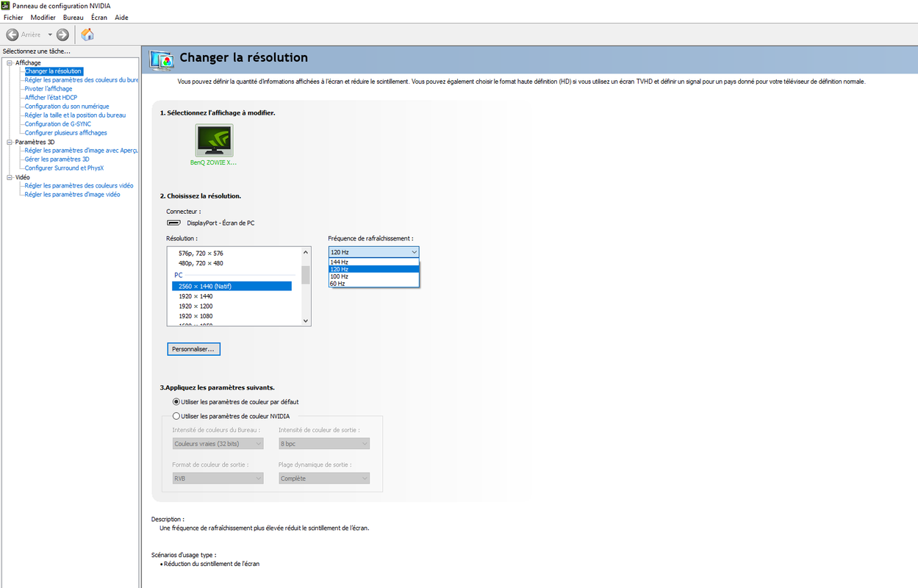Select Utiliser les paramètres de couleur par défaut
Screen dimensions: 918x588
(x=235, y=402)
